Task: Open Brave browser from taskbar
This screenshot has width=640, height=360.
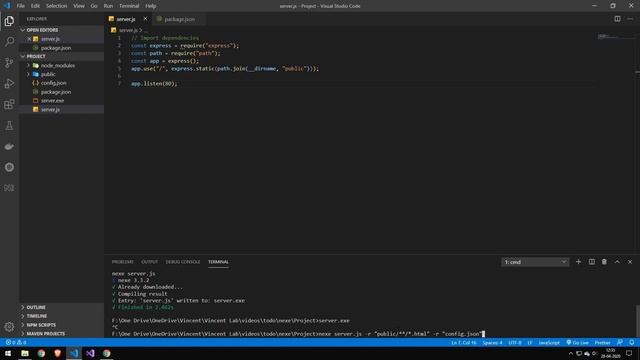Action: click(58, 353)
